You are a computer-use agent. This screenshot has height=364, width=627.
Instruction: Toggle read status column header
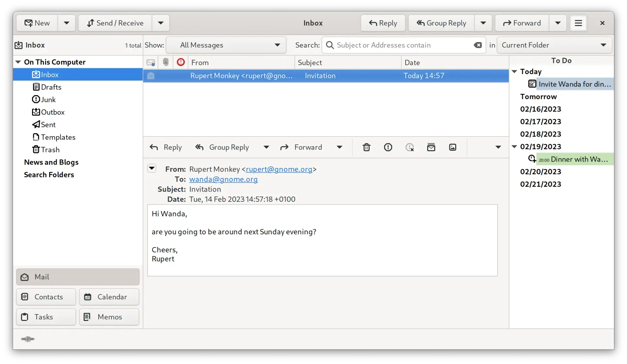click(x=151, y=62)
